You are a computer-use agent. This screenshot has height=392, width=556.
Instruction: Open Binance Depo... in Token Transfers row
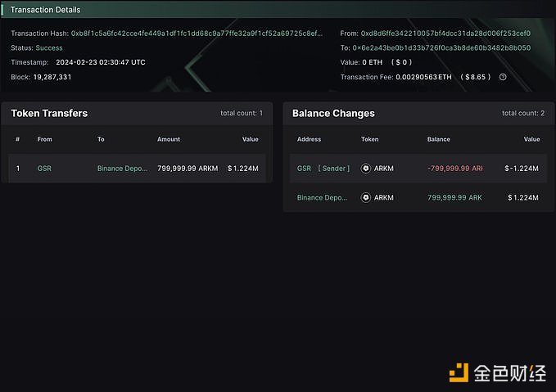[x=122, y=169]
